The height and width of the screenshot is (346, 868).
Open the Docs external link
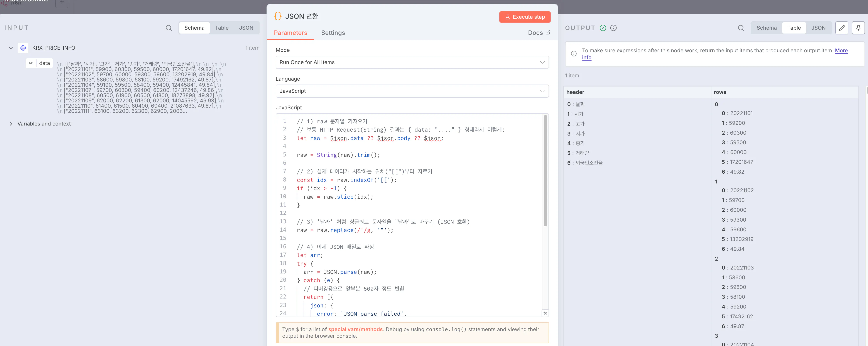tap(539, 33)
